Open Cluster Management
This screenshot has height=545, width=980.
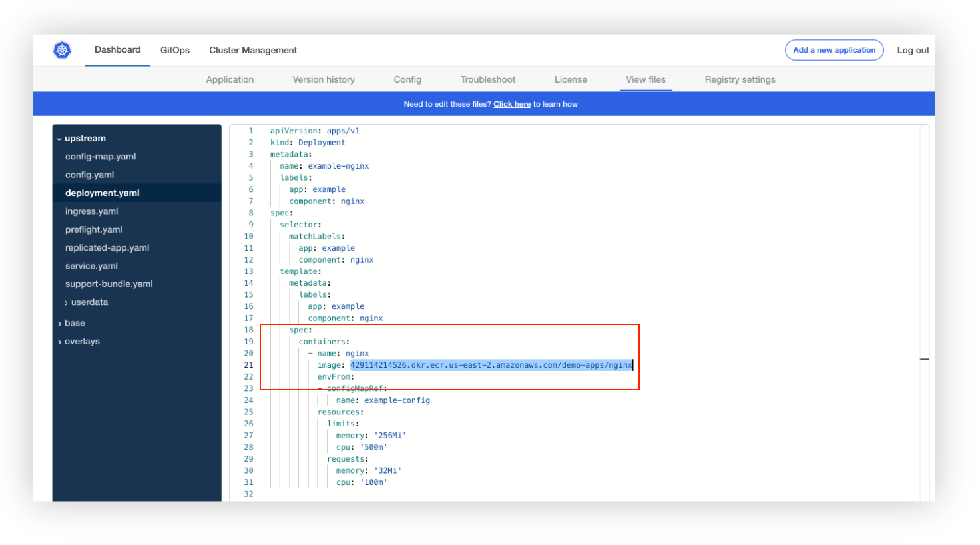(253, 49)
